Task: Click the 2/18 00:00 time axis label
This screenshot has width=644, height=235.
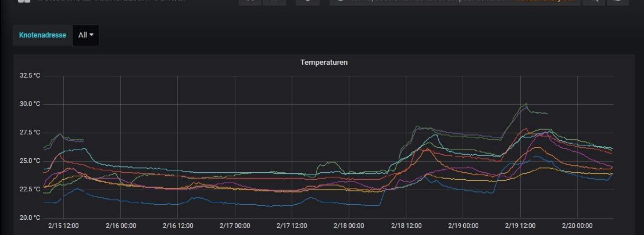Action: coord(349,226)
